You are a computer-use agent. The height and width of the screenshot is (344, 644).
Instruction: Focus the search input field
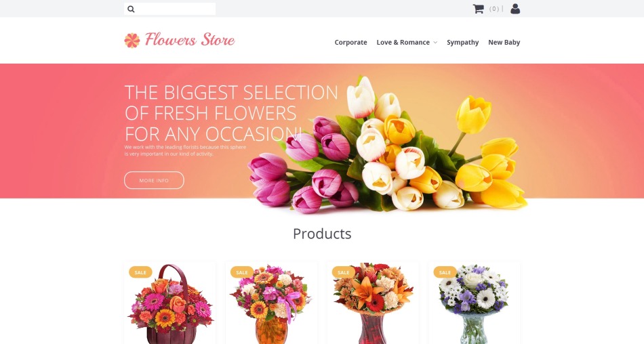tap(174, 9)
